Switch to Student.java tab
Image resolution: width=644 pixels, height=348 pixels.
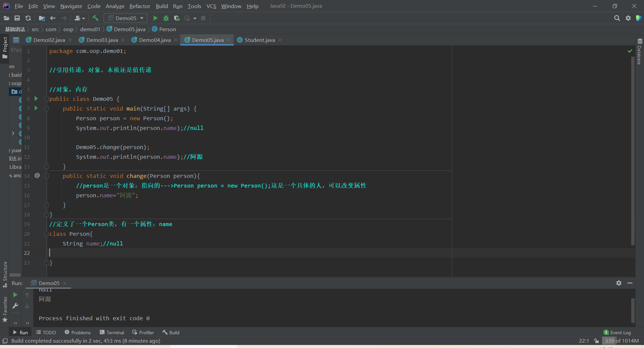tap(260, 40)
